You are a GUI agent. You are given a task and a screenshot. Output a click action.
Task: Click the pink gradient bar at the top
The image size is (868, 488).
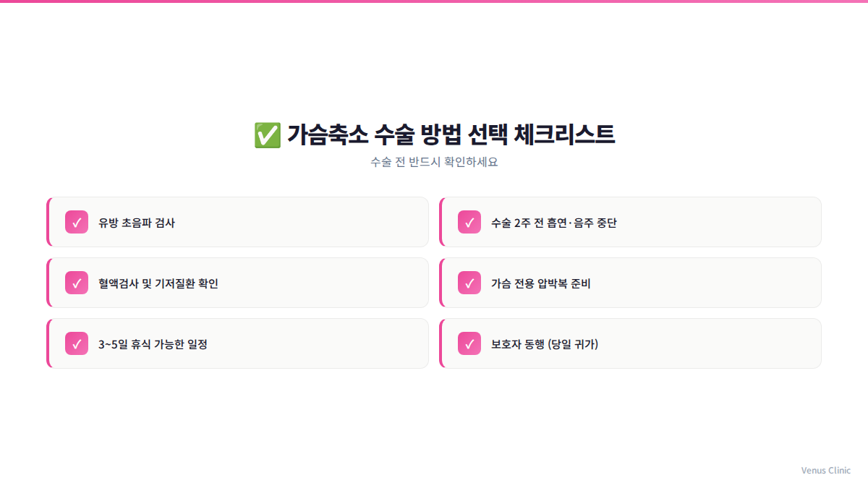tap(434, 1)
